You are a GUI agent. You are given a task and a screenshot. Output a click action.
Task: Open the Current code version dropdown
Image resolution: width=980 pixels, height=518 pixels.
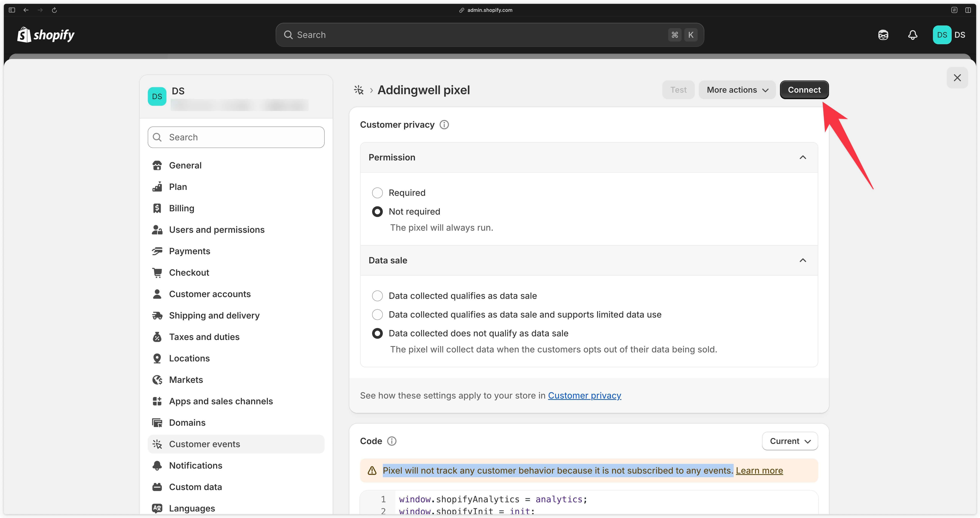point(790,441)
